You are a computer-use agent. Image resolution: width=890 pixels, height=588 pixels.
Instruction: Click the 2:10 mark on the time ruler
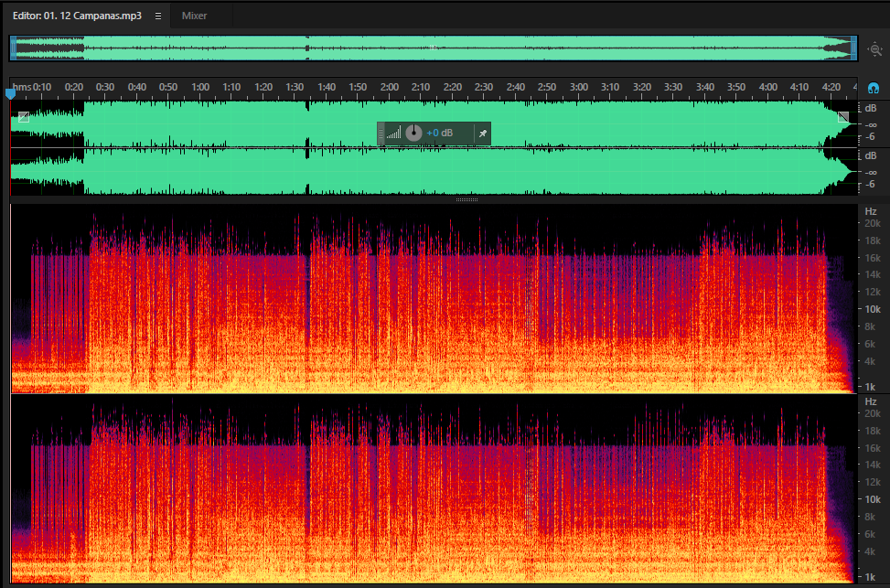coord(421,88)
